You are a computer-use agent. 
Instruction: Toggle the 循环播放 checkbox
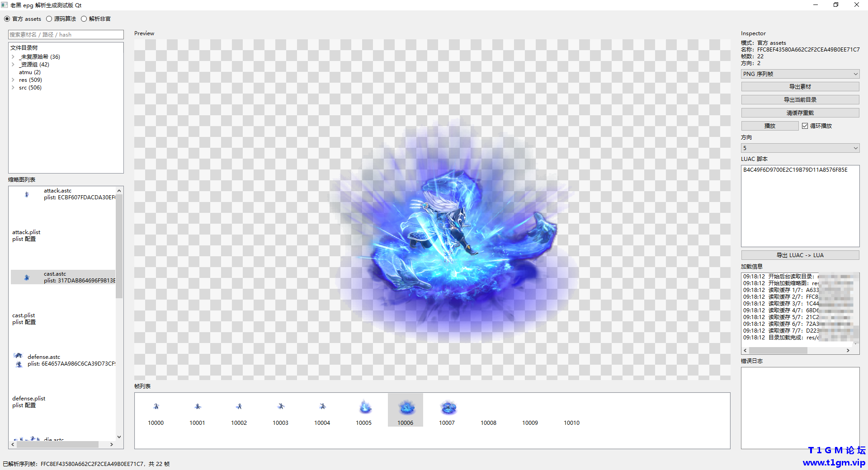click(805, 126)
